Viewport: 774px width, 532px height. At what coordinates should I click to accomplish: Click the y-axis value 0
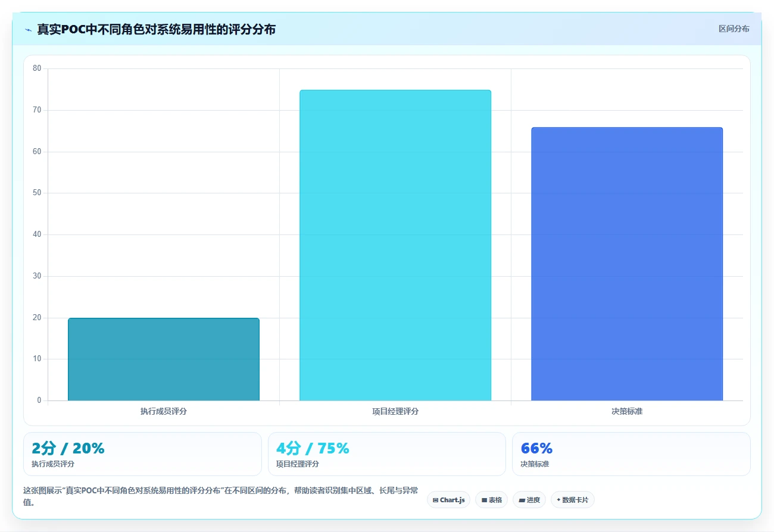(x=39, y=400)
